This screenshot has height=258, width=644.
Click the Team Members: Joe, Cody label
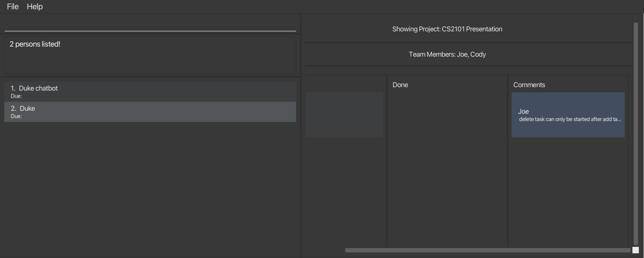[447, 54]
